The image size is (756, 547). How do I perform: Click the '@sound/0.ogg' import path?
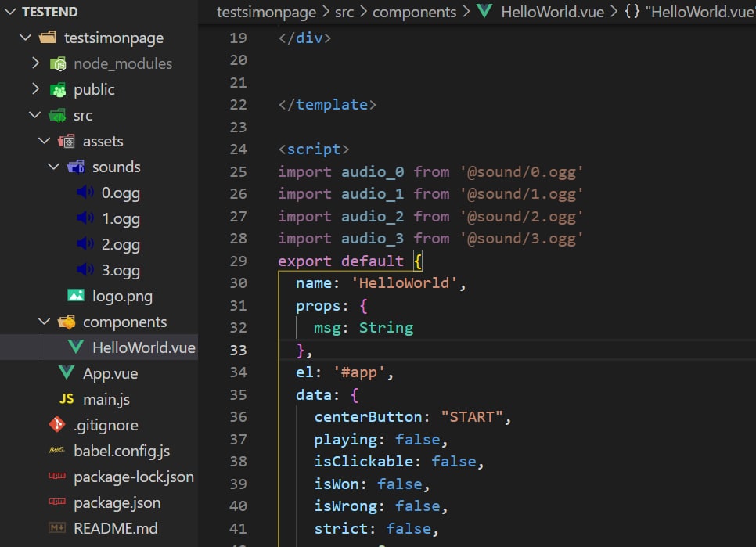point(521,171)
